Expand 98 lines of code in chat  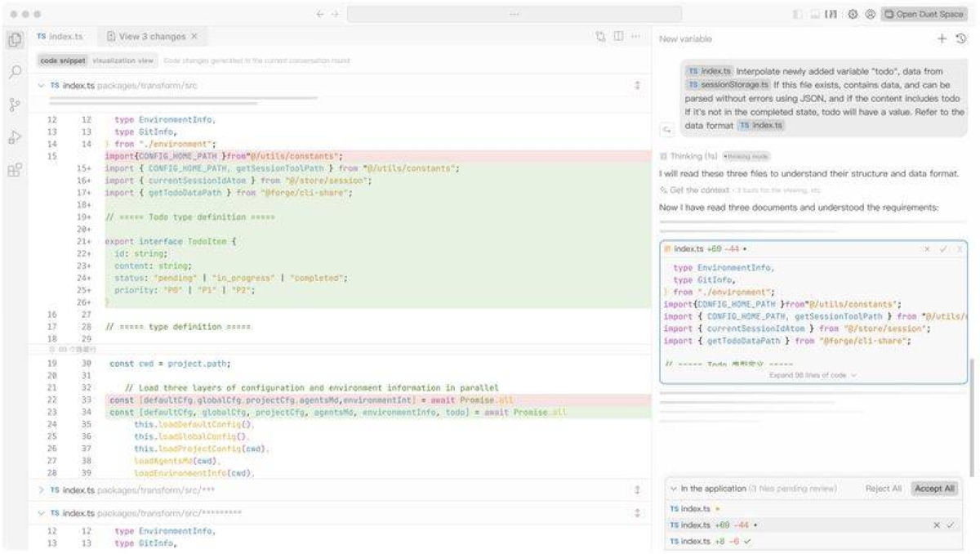coord(813,375)
